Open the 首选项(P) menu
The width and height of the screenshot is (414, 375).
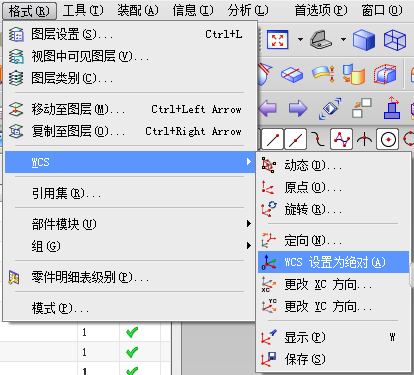click(321, 11)
